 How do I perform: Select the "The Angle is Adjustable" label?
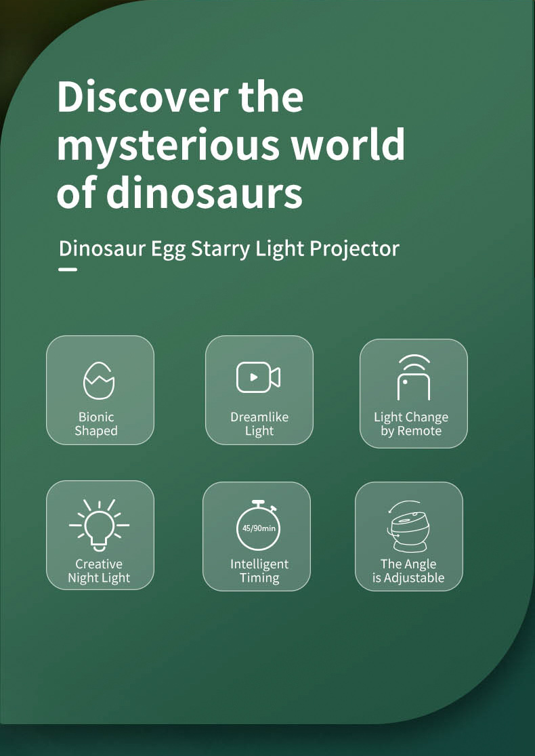[x=408, y=571]
